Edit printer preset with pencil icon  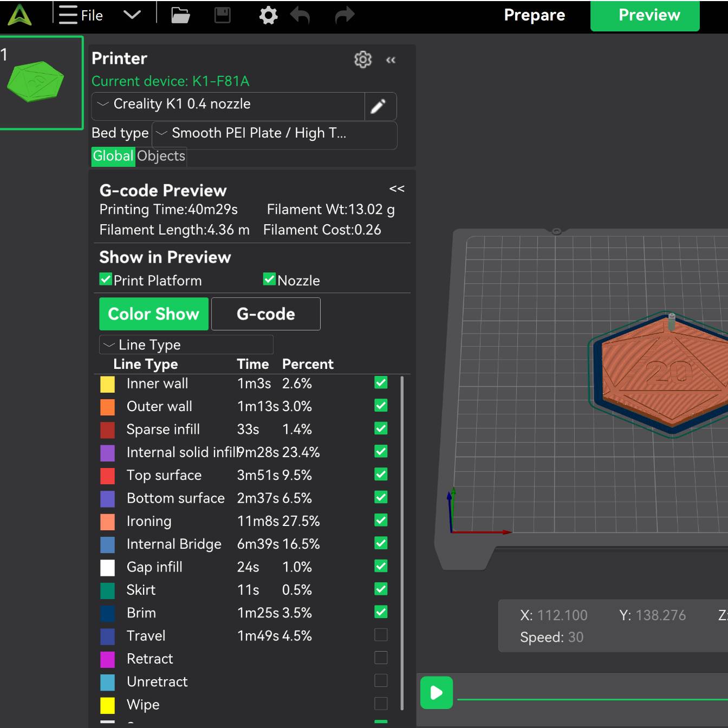(379, 106)
